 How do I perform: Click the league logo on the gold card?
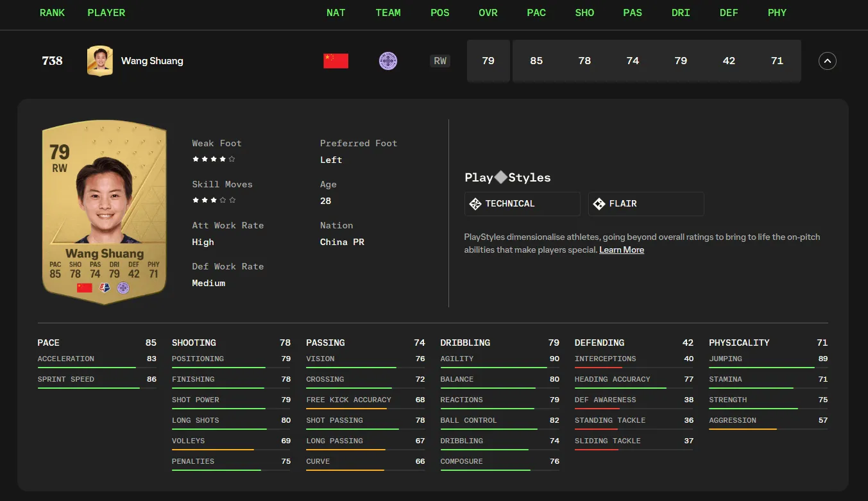click(x=105, y=288)
